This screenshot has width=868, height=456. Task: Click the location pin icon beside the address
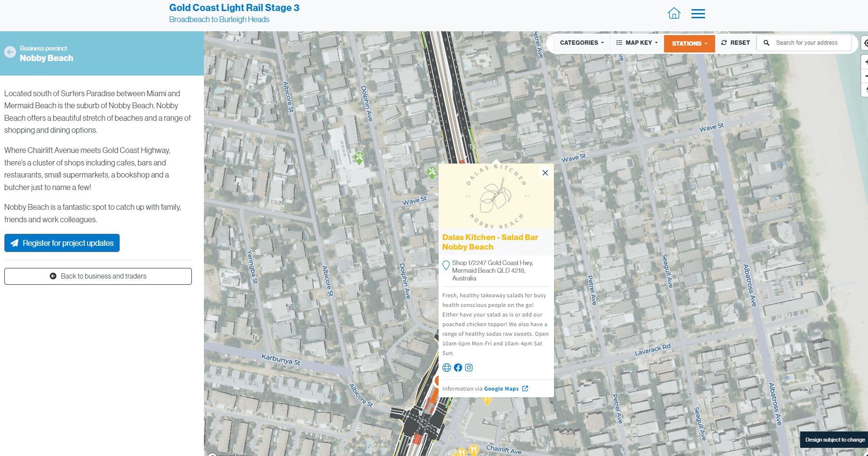446,265
